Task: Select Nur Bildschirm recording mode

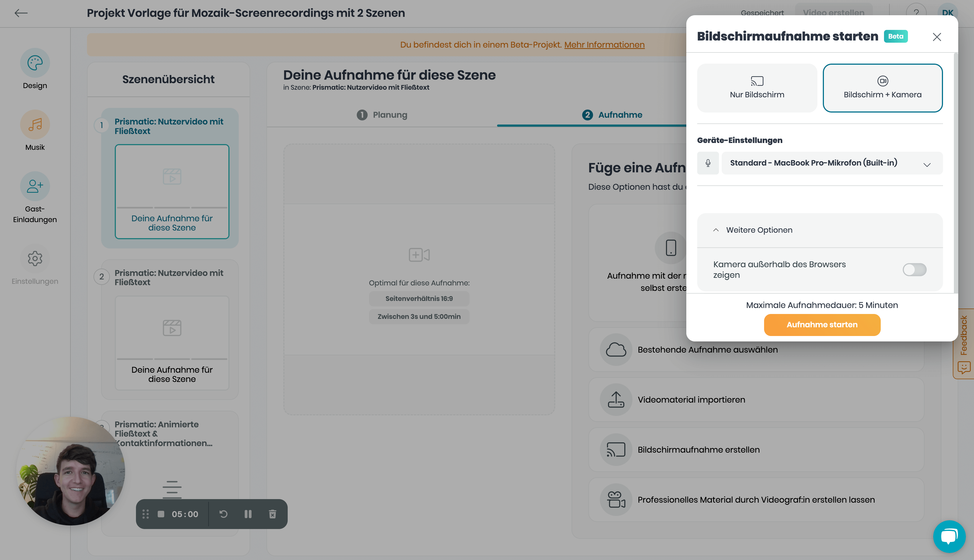Action: click(x=757, y=88)
